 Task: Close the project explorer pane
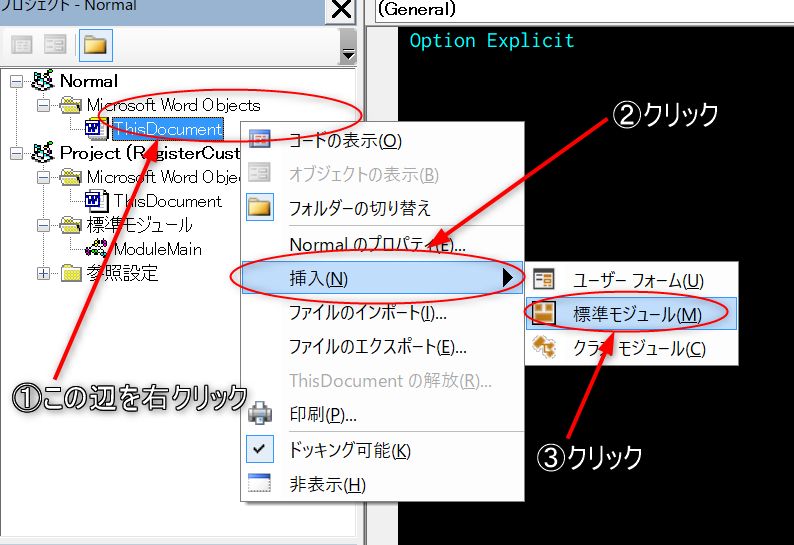342,10
